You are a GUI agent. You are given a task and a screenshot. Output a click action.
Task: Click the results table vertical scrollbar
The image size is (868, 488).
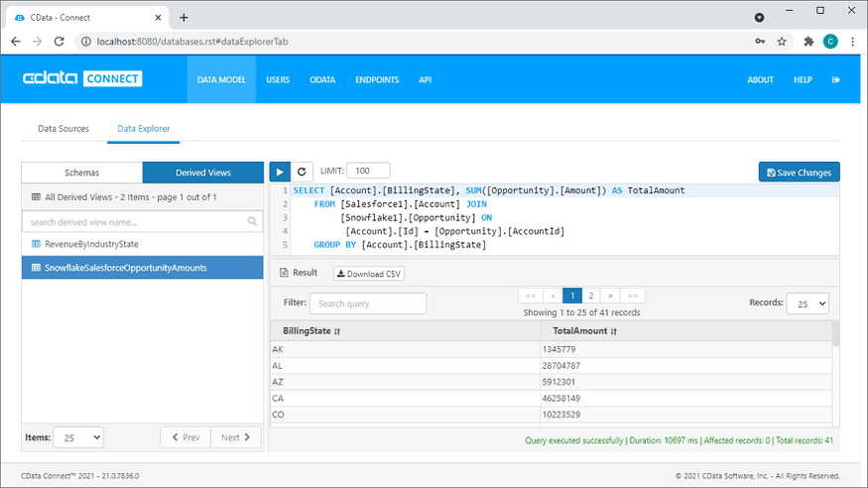point(836,333)
